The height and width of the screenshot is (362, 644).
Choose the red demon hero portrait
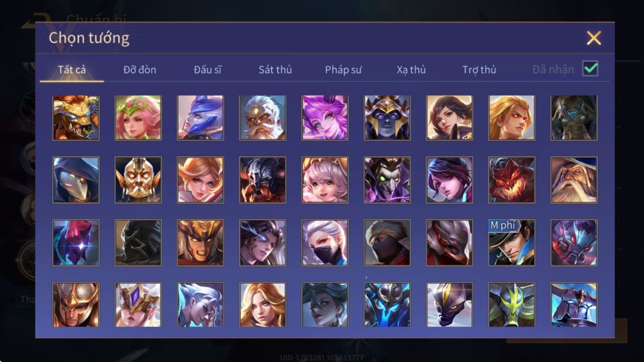coord(512,180)
